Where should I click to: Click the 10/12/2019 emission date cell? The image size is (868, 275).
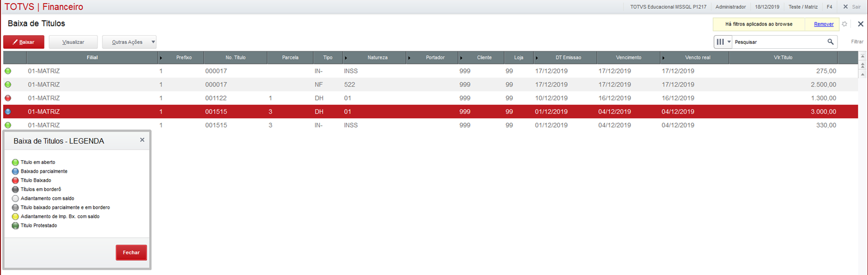pos(551,98)
